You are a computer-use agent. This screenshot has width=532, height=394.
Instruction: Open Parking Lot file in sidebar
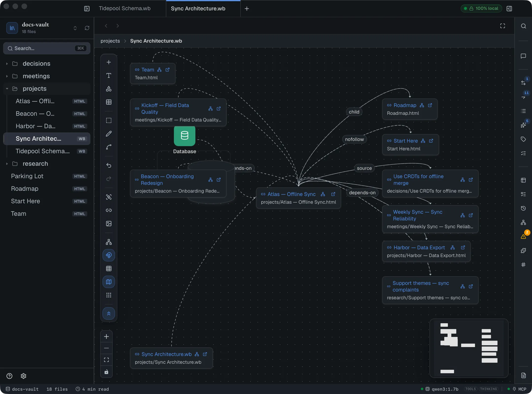click(47, 176)
